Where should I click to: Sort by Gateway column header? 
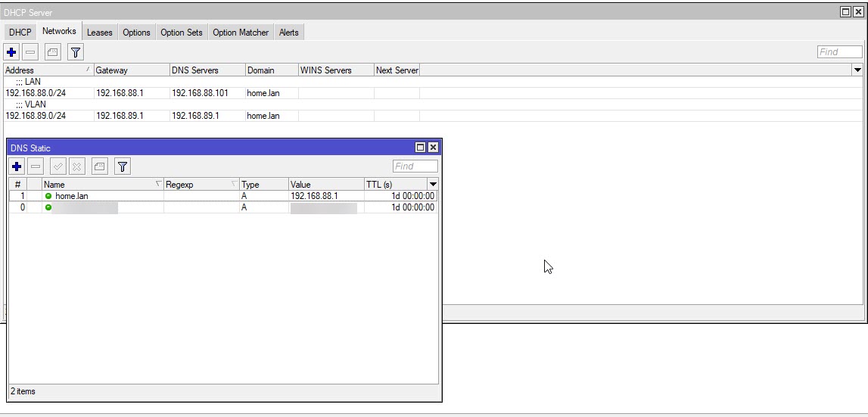[x=132, y=70]
